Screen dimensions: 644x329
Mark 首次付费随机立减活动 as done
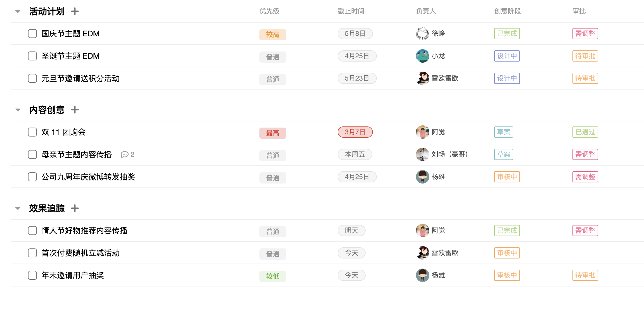click(32, 253)
